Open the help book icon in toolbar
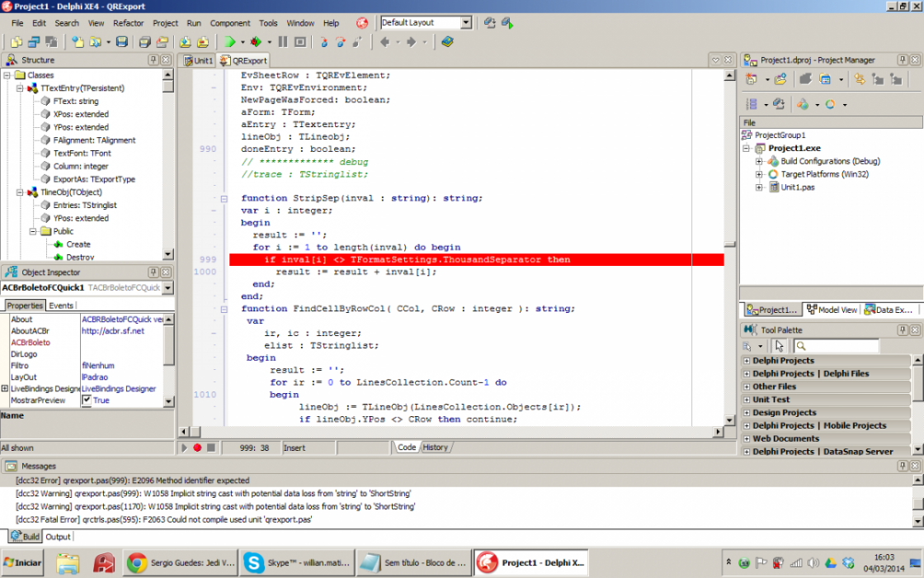This screenshot has width=924, height=578. click(447, 42)
